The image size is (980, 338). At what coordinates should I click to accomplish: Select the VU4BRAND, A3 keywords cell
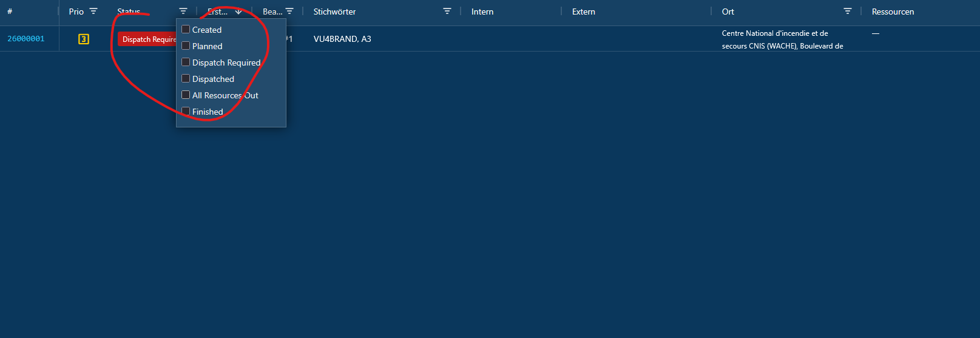tap(342, 39)
